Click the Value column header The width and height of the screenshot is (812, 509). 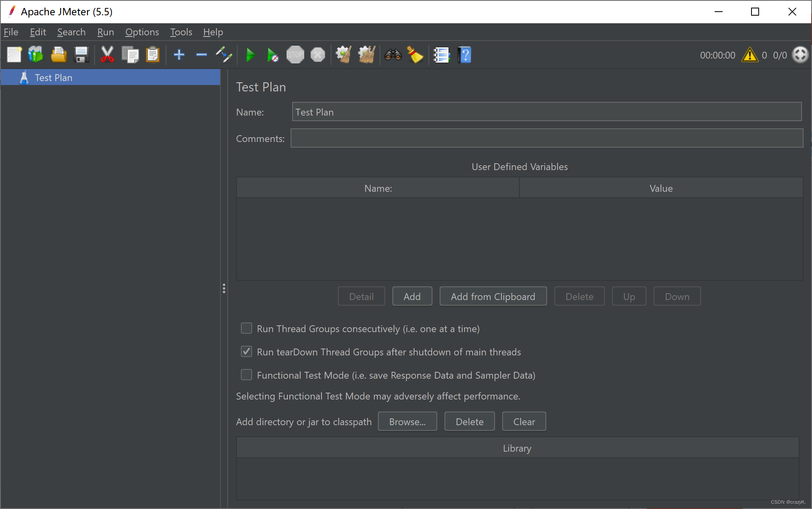click(661, 188)
